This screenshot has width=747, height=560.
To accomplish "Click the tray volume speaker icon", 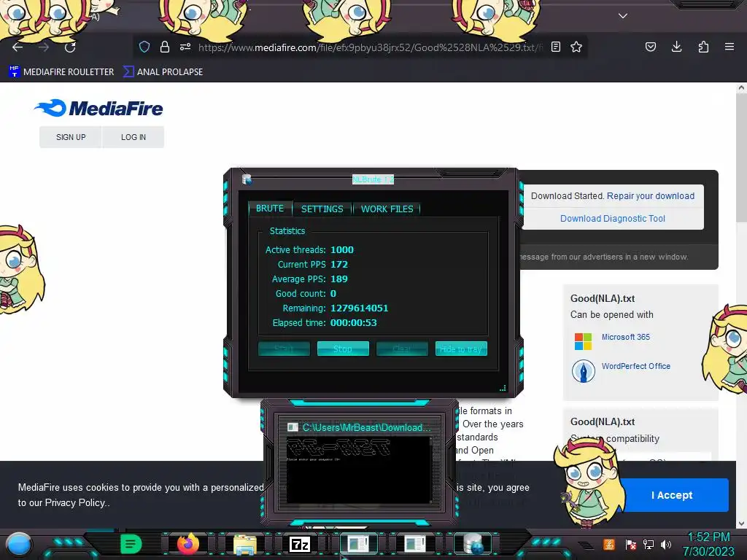I will pos(666,544).
